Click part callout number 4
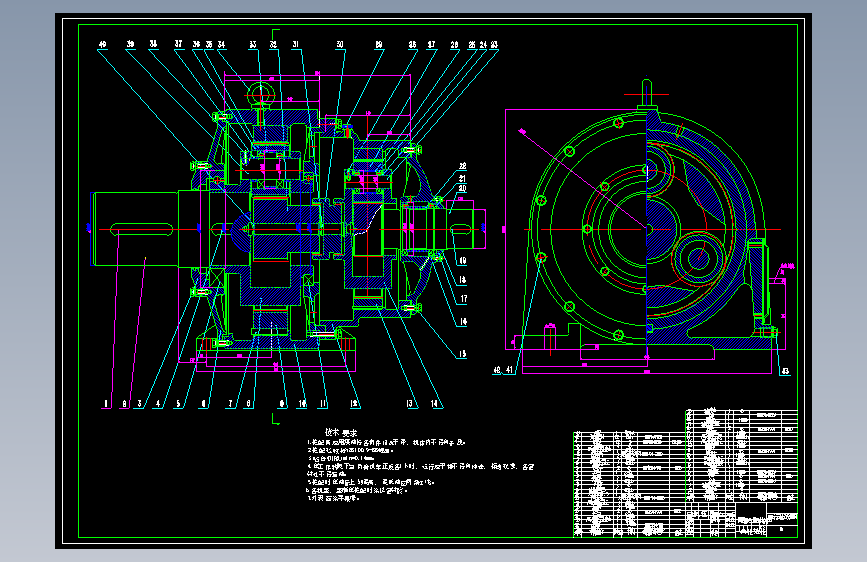Viewport: 867px width, 562px height. tap(158, 404)
